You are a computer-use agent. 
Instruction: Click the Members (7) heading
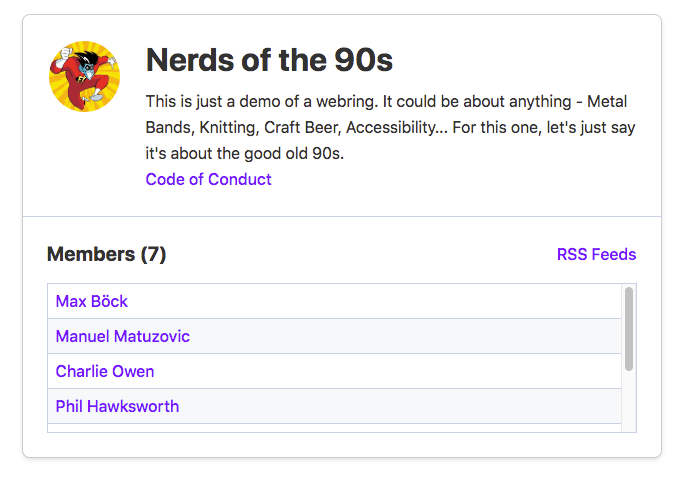coord(106,254)
